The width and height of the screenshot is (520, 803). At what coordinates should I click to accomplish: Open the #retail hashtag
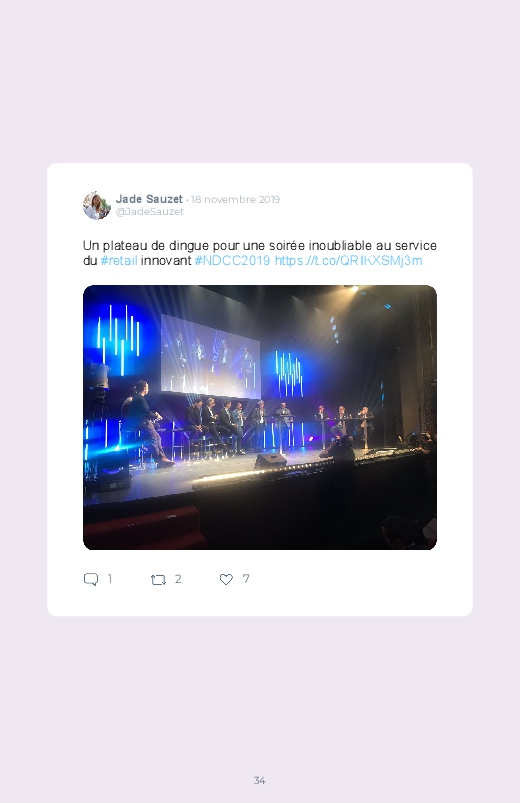(x=119, y=261)
